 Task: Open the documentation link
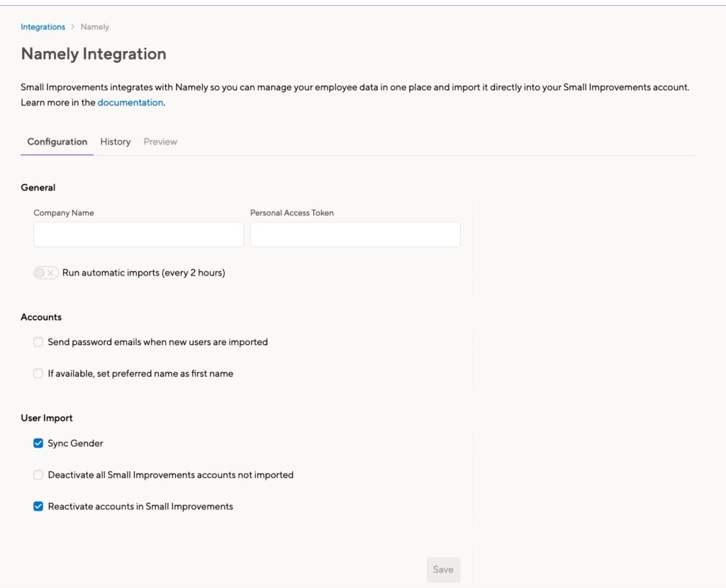click(x=130, y=103)
